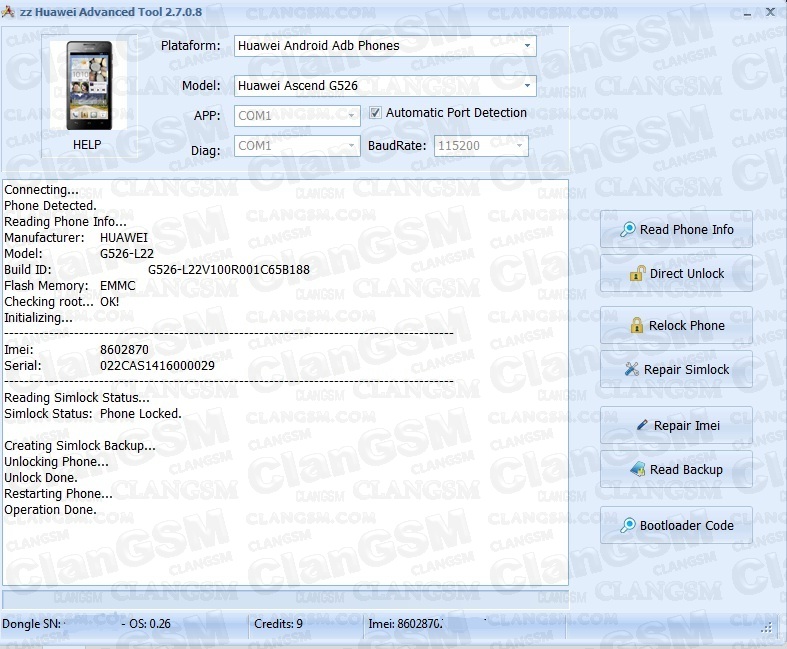Click Read Backup button

676,469
